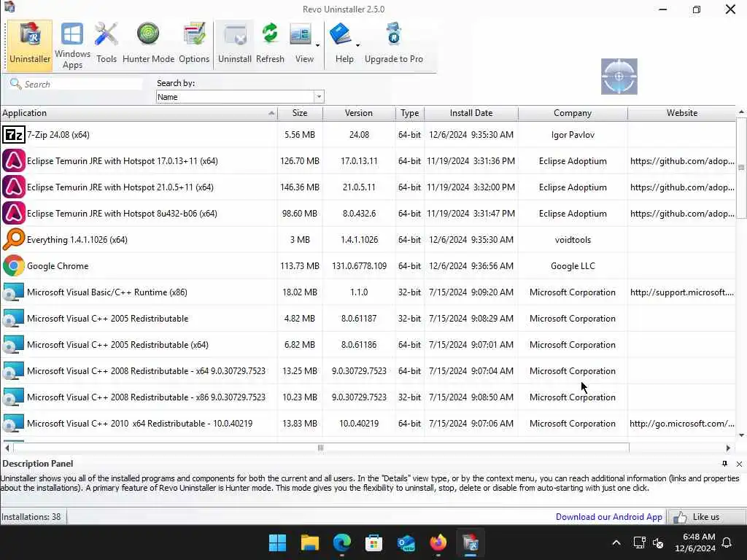Click the Everything search app icon

[x=13, y=239]
